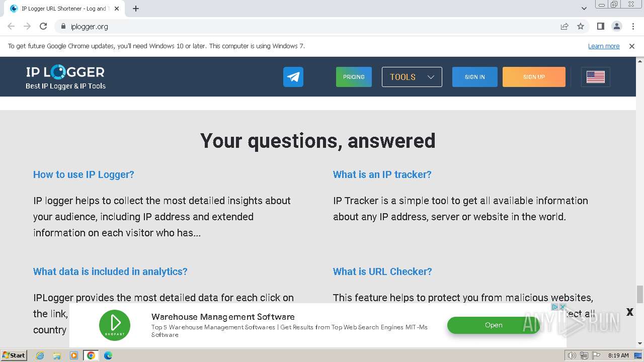Image resolution: width=644 pixels, height=362 pixels.
Task: Open the Windows Start menu
Action: pos(14,355)
